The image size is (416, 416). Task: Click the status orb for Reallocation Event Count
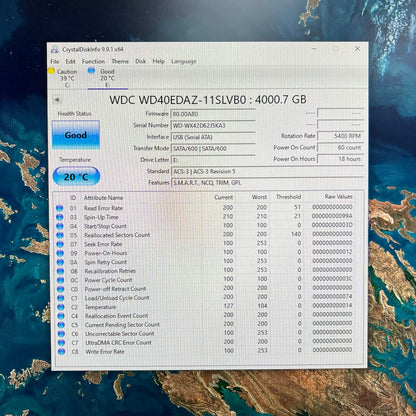click(x=61, y=316)
